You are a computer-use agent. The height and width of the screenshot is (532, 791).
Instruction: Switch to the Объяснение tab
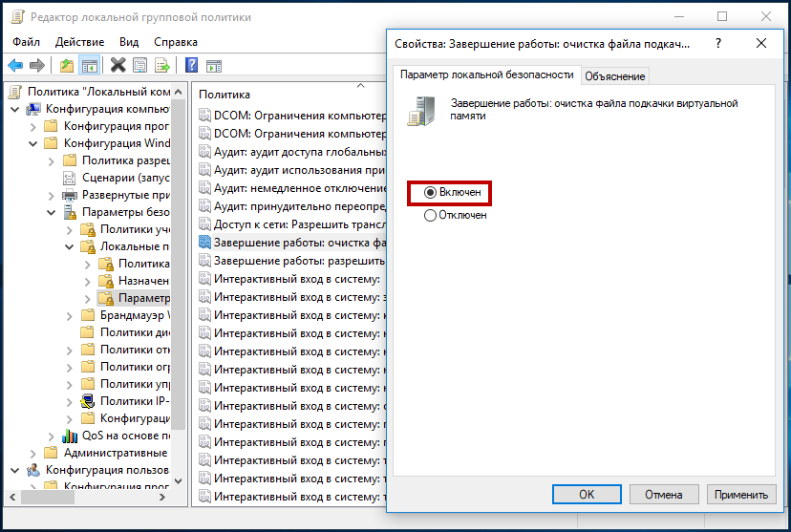(615, 76)
